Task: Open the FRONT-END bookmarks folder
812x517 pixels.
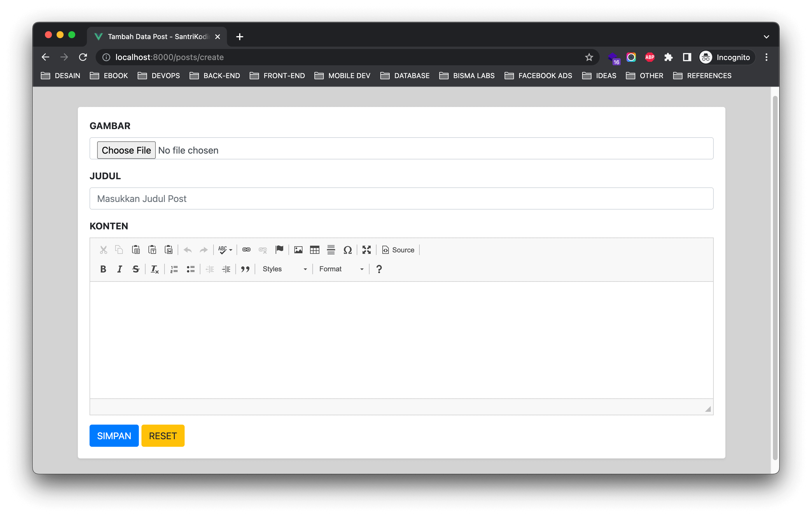Action: 277,75
